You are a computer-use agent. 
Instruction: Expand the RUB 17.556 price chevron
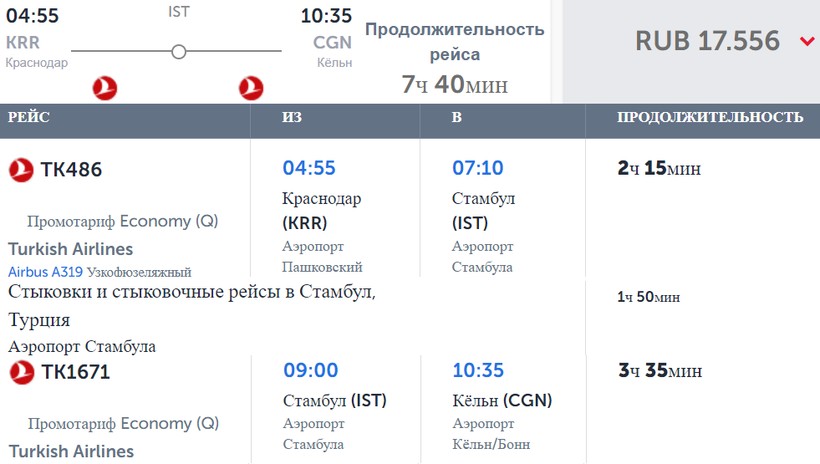coord(807,41)
